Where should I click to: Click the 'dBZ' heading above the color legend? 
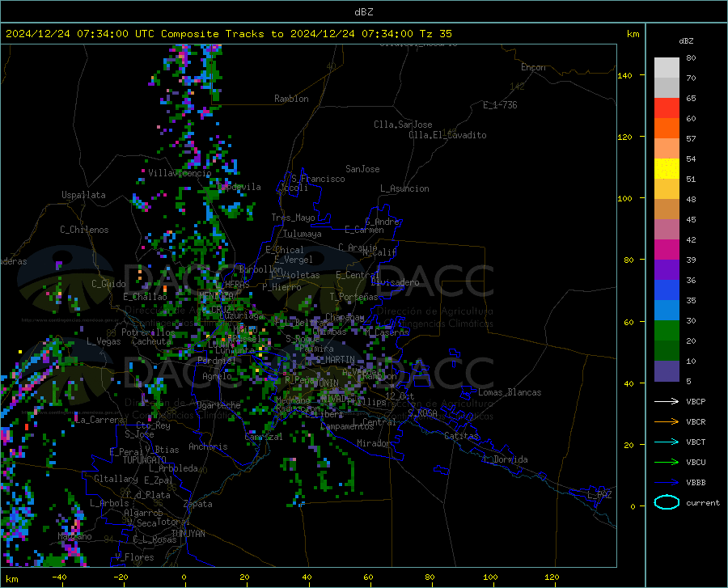click(686, 40)
